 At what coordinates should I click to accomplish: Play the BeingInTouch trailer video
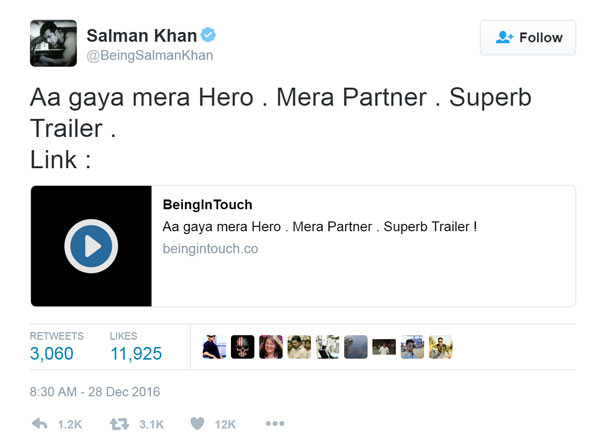[x=91, y=246]
